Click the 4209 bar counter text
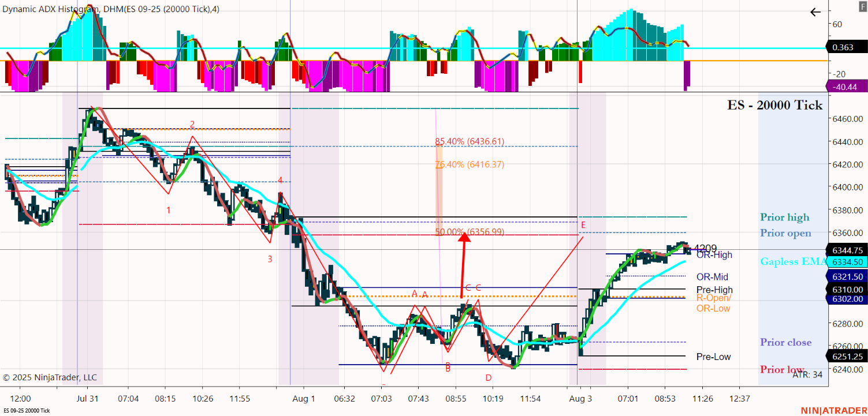The image size is (868, 416). (705, 249)
